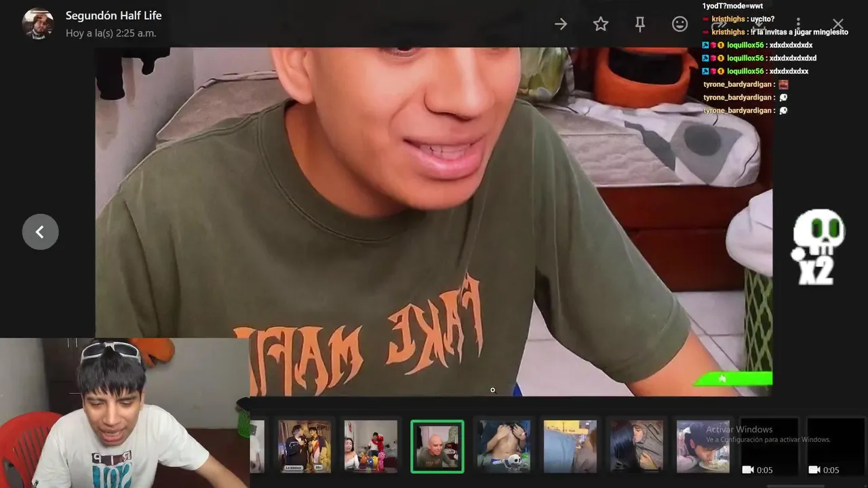The width and height of the screenshot is (868, 488).
Task: Open the sender's profile picture avatar
Action: pos(38,24)
